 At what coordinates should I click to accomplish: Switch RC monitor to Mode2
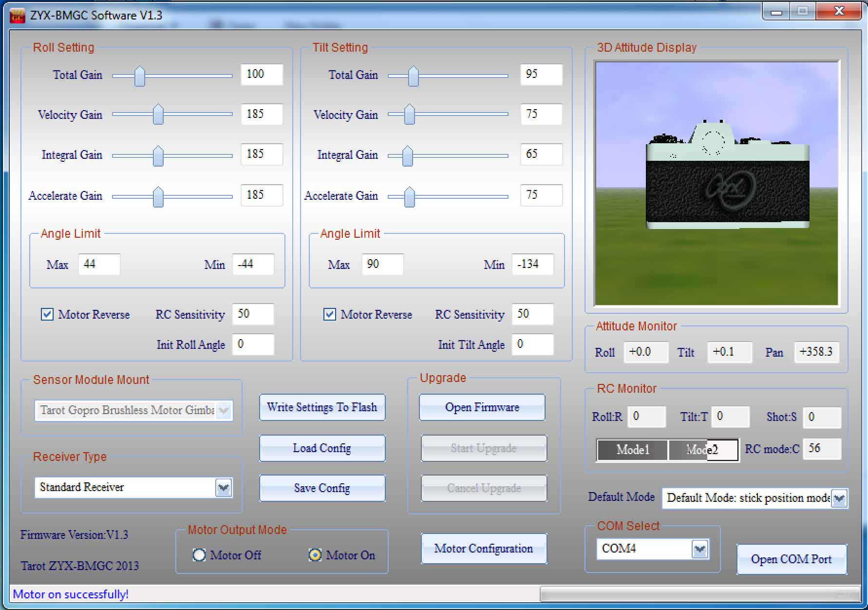click(x=703, y=450)
